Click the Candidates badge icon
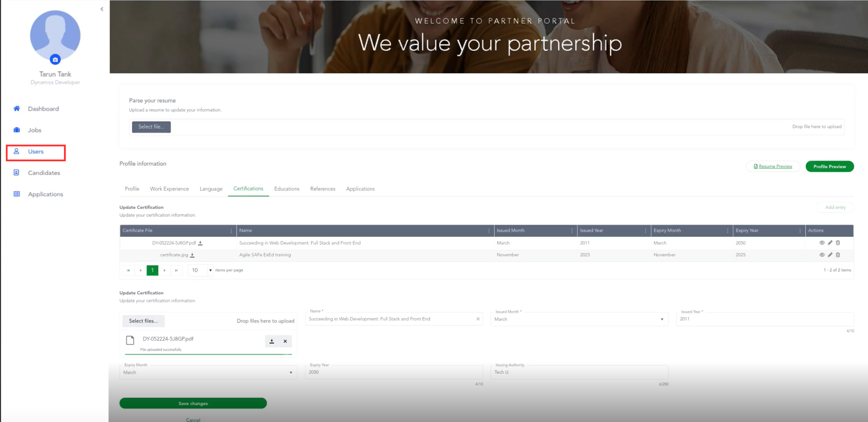The width and height of the screenshot is (868, 422). (16, 173)
